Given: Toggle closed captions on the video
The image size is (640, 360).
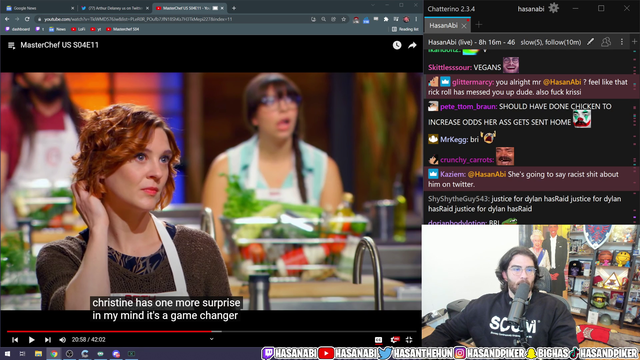Looking at the screenshot, I should (378, 340).
